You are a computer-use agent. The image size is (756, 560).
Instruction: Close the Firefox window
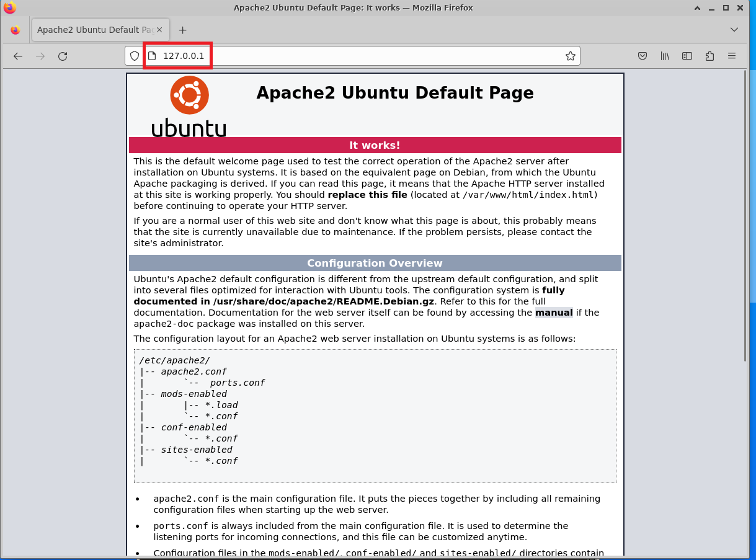(740, 7)
